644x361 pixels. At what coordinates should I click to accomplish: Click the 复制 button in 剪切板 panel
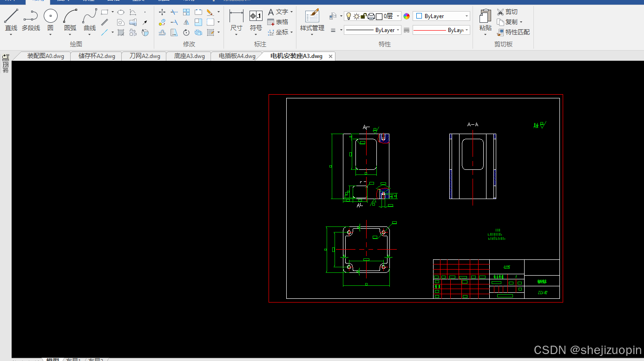click(x=507, y=22)
